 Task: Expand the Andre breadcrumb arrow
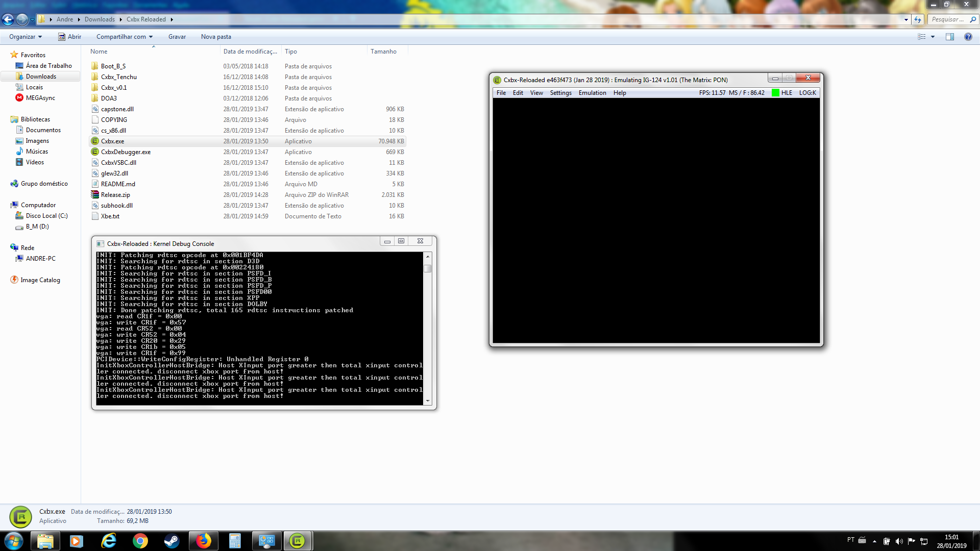coord(79,19)
